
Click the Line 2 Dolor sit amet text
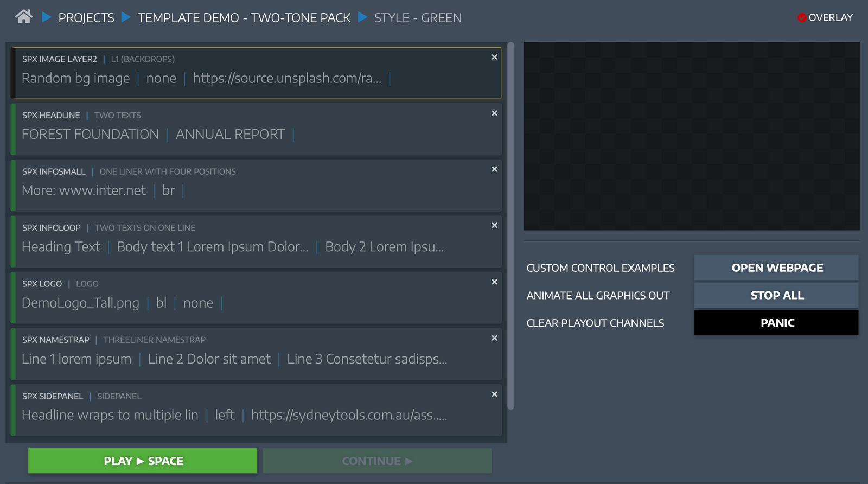209,359
